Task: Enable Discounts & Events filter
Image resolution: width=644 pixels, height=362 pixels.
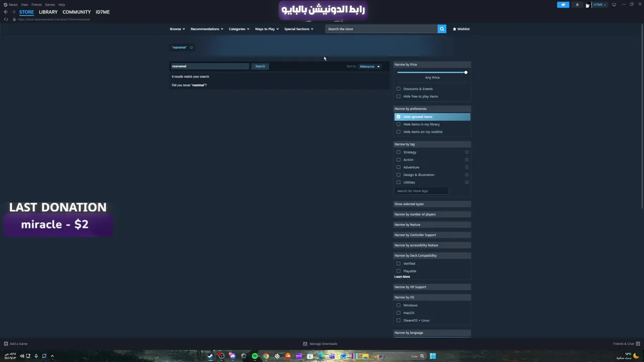Action: [398, 89]
